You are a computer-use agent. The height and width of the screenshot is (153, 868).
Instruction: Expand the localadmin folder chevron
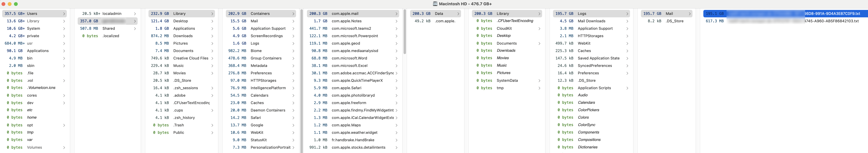(135, 14)
